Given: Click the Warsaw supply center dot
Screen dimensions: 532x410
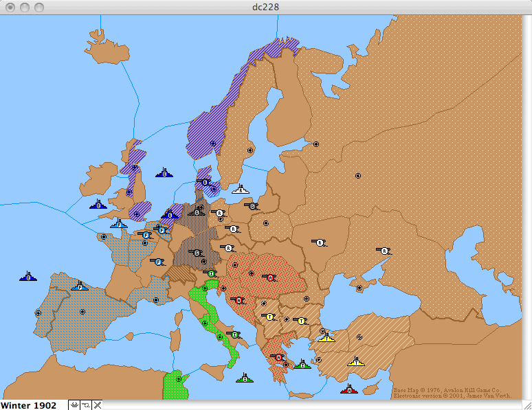Looking at the screenshot, I should point(266,223).
